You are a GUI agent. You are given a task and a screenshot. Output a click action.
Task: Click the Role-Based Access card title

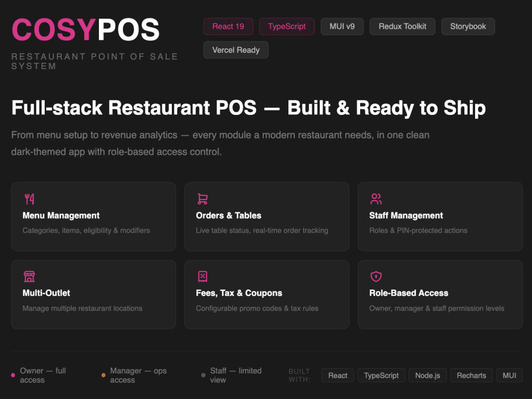pos(409,293)
